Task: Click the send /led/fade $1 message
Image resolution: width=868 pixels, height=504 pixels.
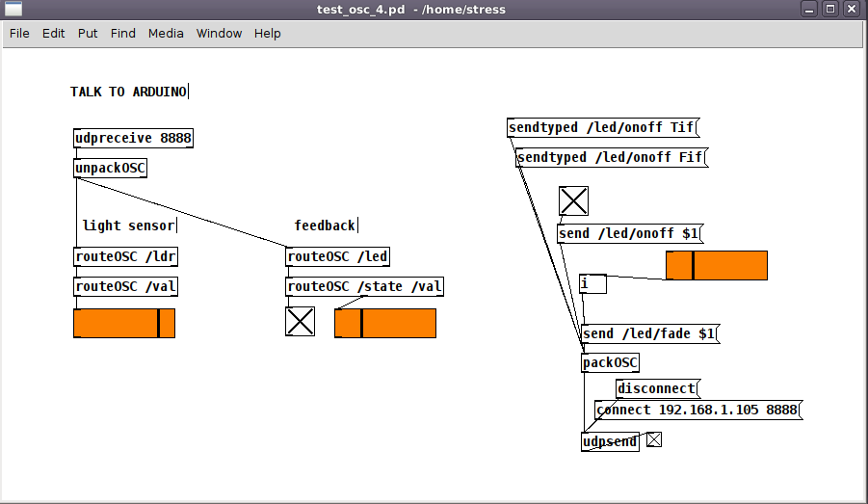Action: point(648,333)
